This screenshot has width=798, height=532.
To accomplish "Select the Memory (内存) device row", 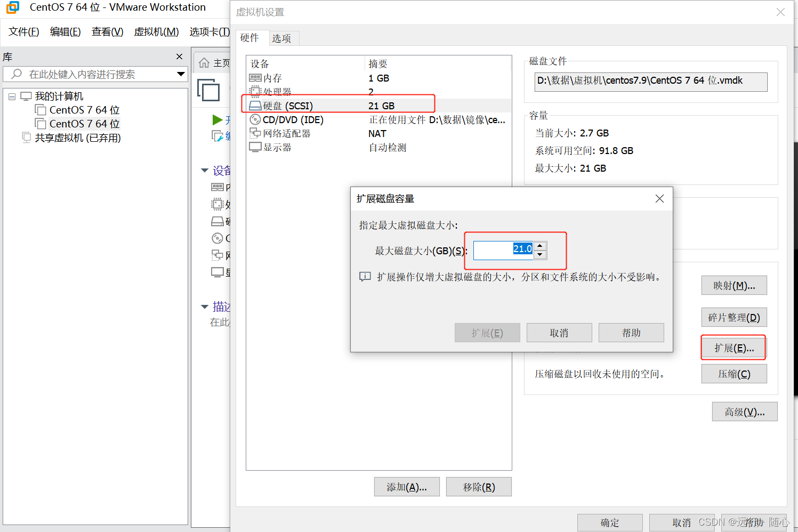I will click(378, 78).
